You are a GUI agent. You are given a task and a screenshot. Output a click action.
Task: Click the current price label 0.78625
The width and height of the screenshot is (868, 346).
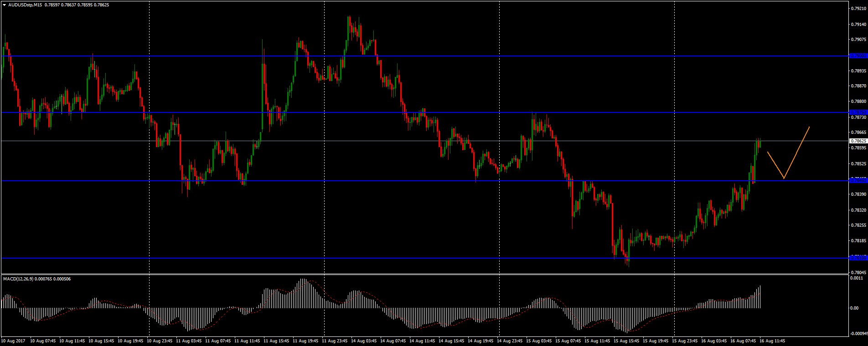858,141
